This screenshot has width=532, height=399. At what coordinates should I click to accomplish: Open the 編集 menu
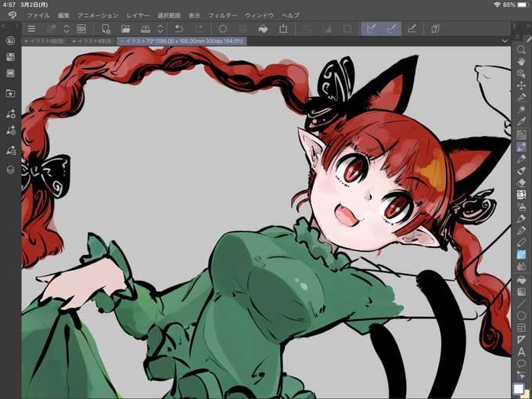(63, 16)
